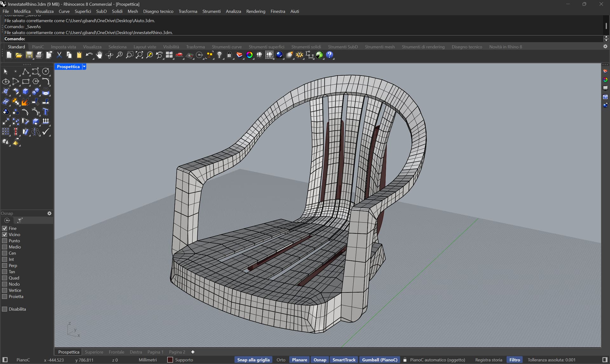
Task: Toggle the Orto status button
Action: point(281,360)
